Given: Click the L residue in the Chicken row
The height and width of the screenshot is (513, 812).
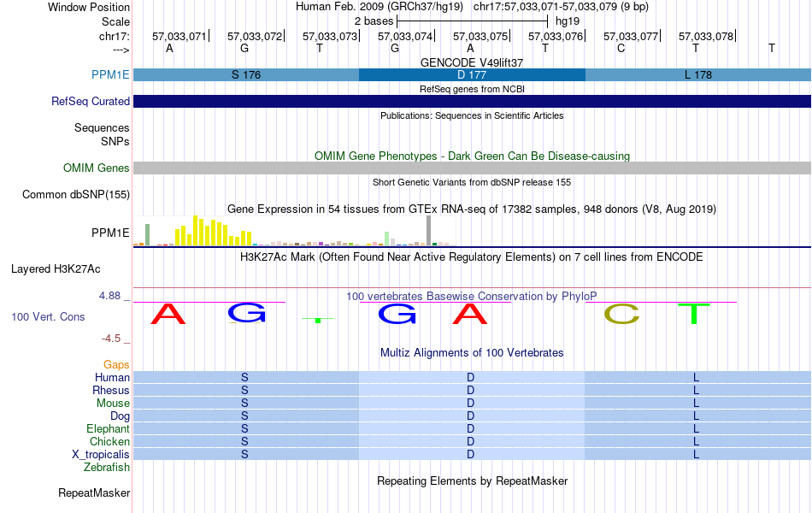Looking at the screenshot, I should (x=696, y=441).
